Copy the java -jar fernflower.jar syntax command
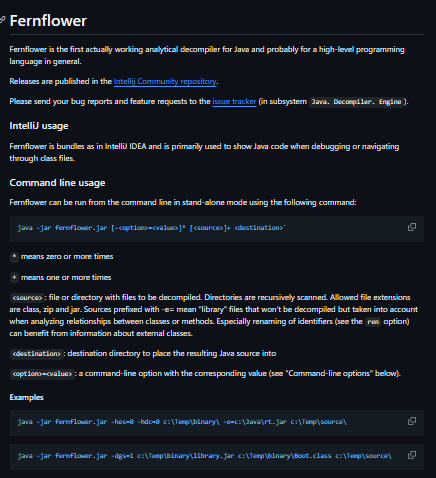436x478 pixels. [x=412, y=227]
